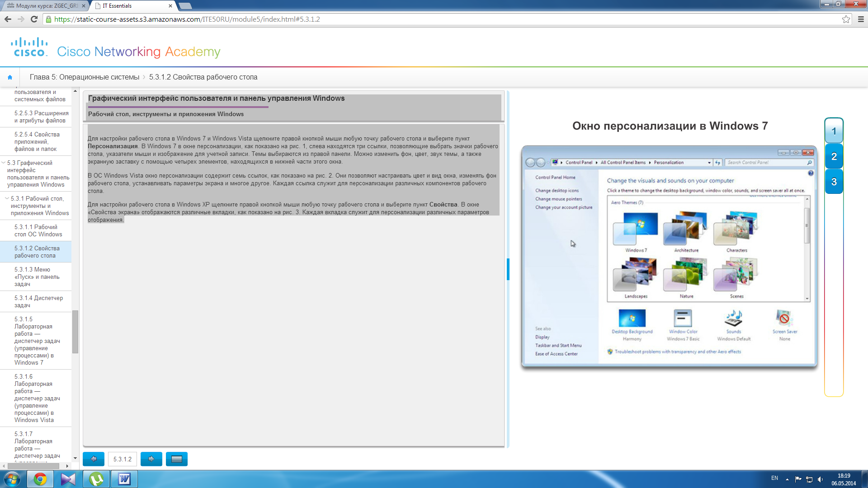Open the Chrome menu icon
The width and height of the screenshot is (868, 488).
pos(861,19)
